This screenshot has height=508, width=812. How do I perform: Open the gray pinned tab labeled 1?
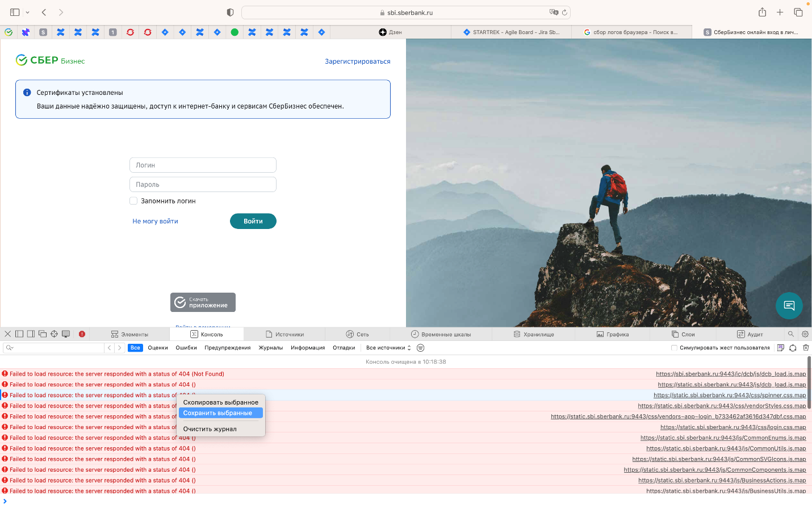(113, 32)
